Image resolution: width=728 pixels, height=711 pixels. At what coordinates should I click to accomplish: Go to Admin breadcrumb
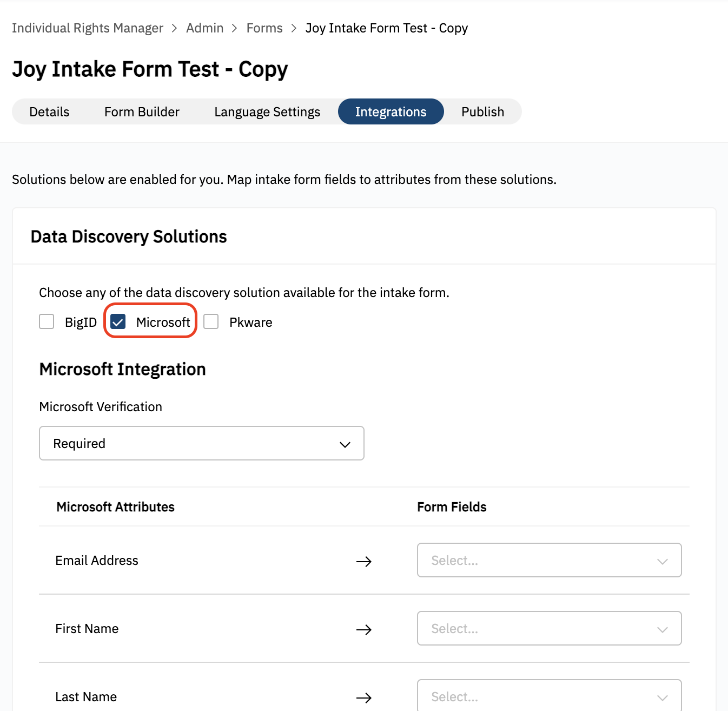pos(204,28)
